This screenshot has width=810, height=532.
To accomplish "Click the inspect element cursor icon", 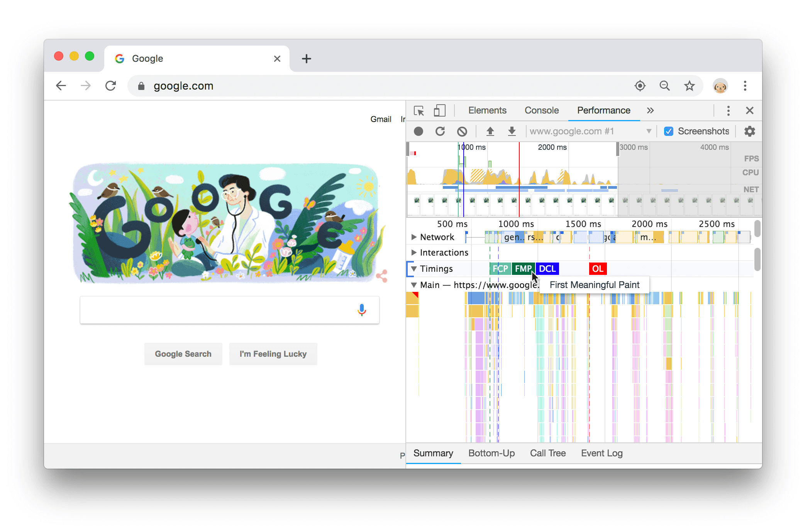I will 419,110.
